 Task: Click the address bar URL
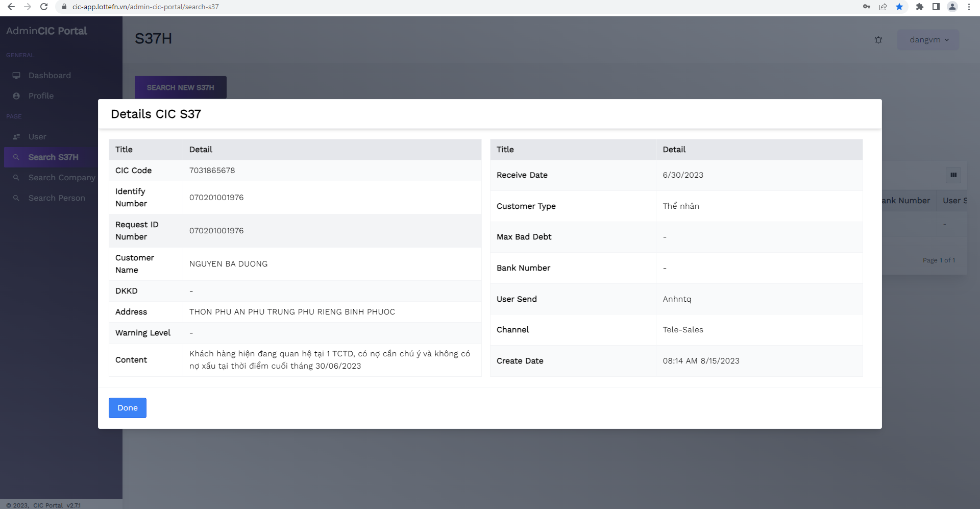tap(145, 7)
